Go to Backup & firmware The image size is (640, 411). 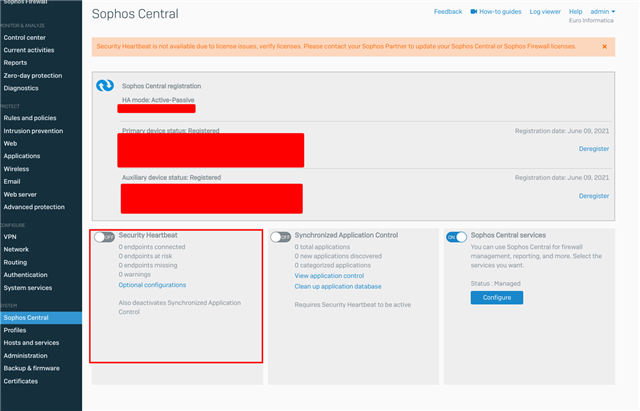pos(31,369)
